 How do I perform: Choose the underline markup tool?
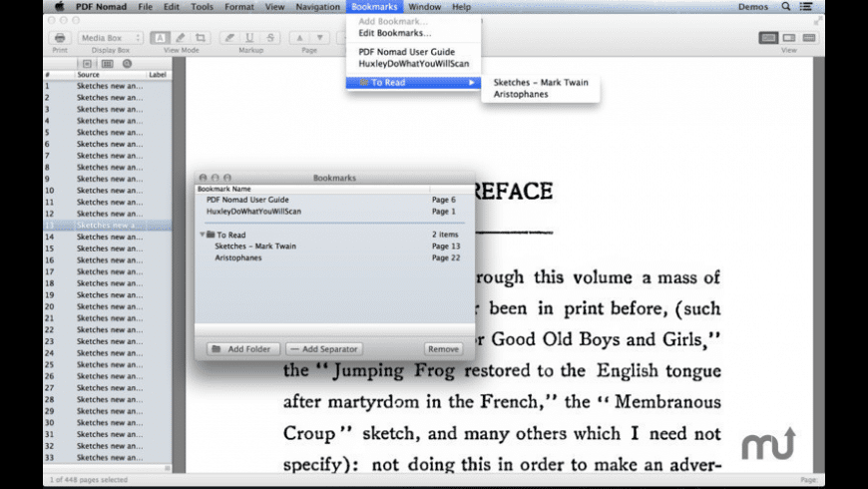(x=249, y=38)
